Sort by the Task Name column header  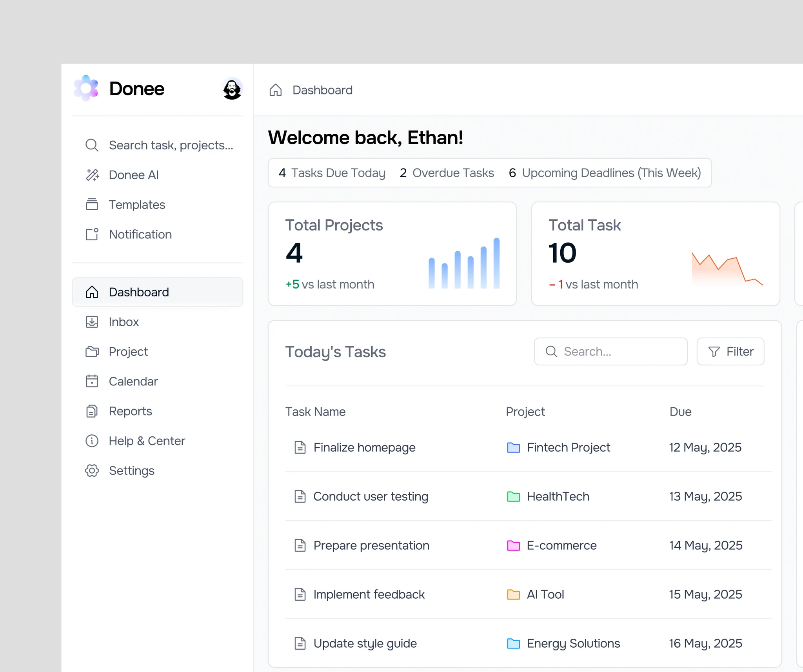click(315, 412)
